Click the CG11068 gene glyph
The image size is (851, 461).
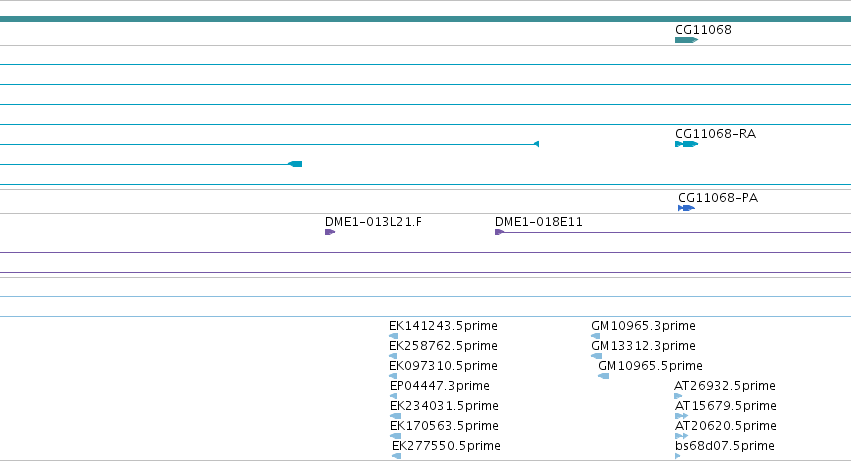[x=687, y=40]
